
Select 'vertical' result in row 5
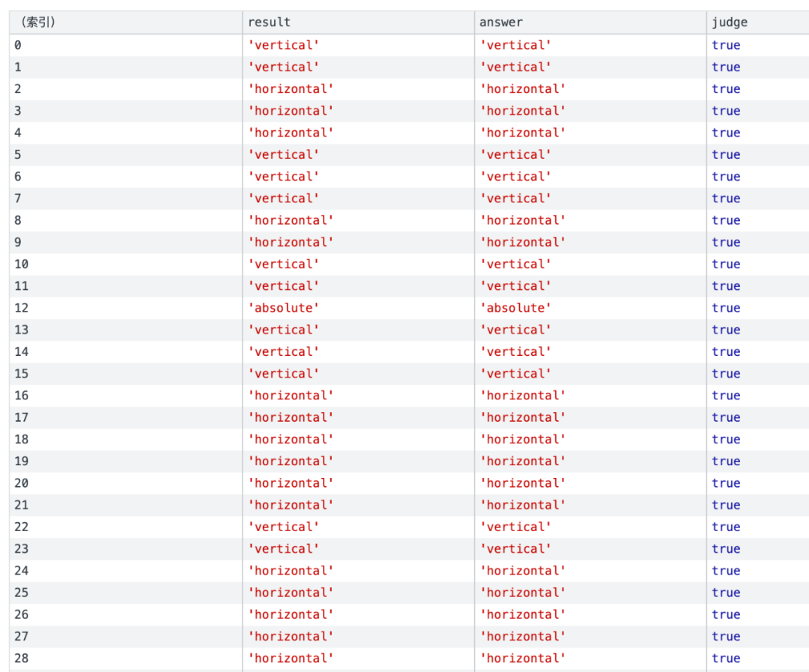click(283, 155)
